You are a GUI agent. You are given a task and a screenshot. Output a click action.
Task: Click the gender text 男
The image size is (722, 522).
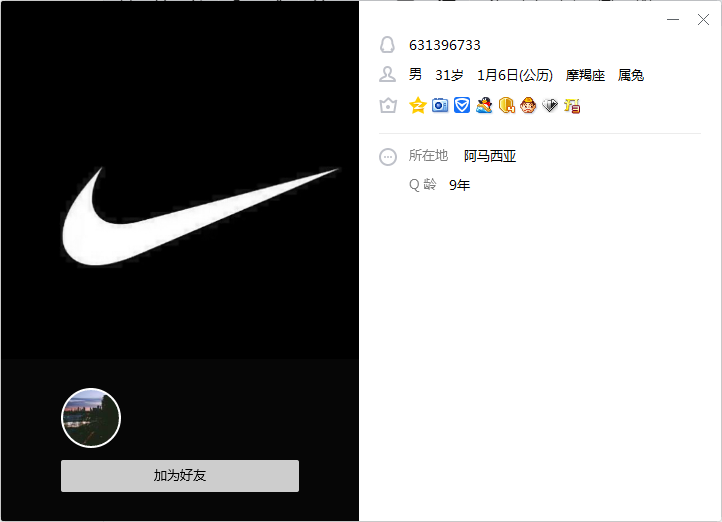415,75
